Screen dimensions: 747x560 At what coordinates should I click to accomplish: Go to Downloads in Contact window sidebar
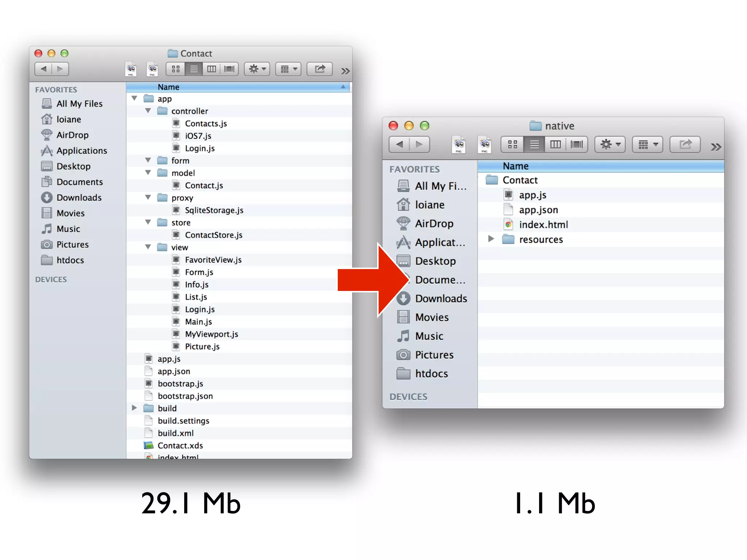(x=71, y=198)
